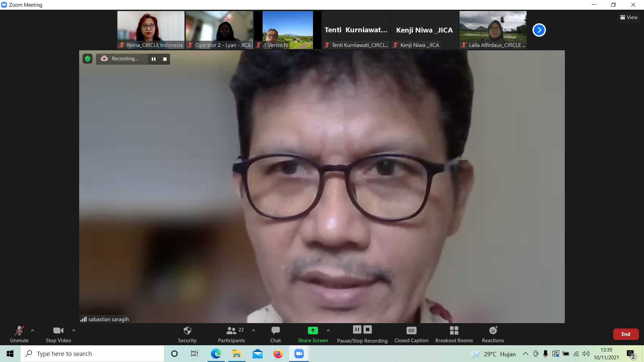
Task: Click the battery status tray icon
Action: tap(566, 354)
